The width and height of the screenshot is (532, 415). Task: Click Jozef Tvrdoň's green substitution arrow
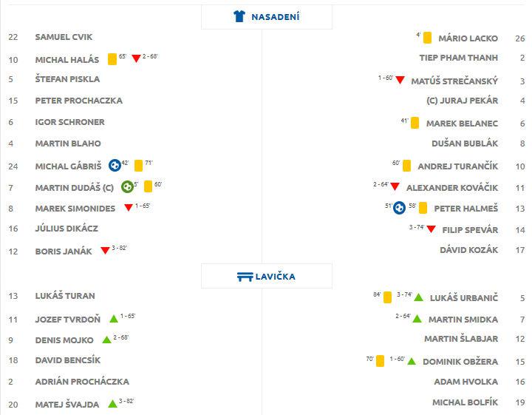pos(114,319)
